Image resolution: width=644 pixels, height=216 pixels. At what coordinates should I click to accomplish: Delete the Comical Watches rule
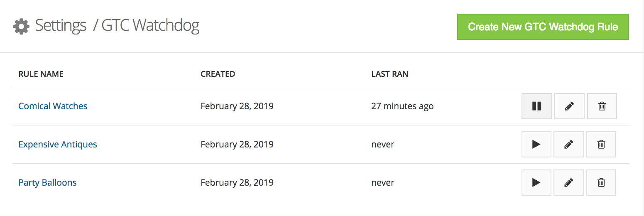click(x=602, y=106)
